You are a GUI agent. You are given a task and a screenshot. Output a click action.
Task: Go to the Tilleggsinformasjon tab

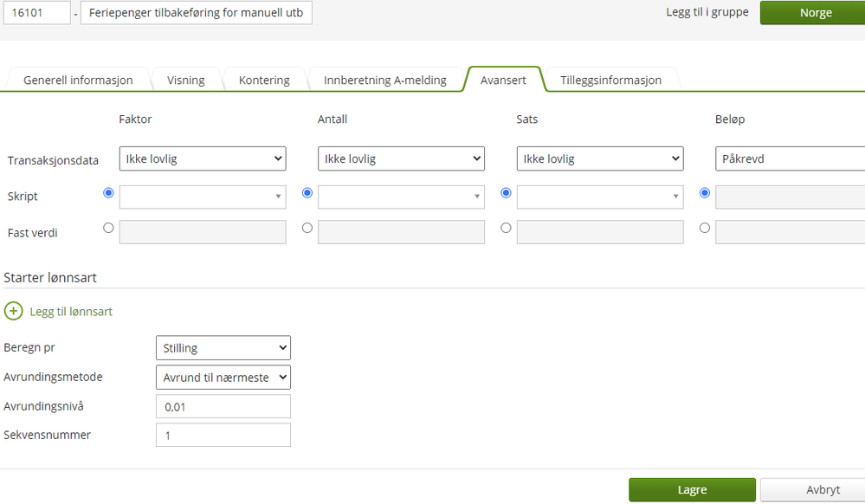610,80
